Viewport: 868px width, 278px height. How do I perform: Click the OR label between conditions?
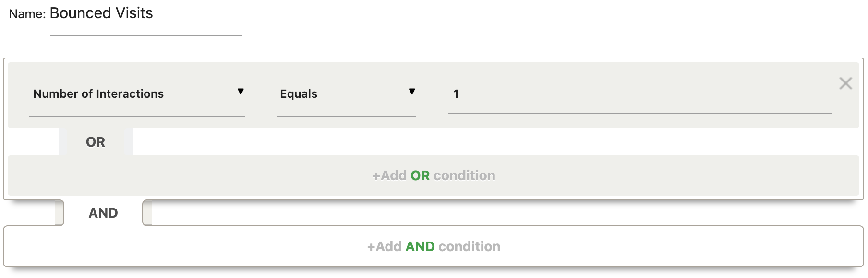click(96, 141)
